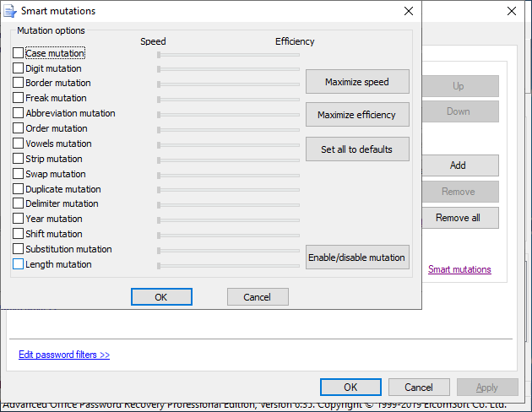Turn on Substitution mutation checkbox

tap(19, 249)
